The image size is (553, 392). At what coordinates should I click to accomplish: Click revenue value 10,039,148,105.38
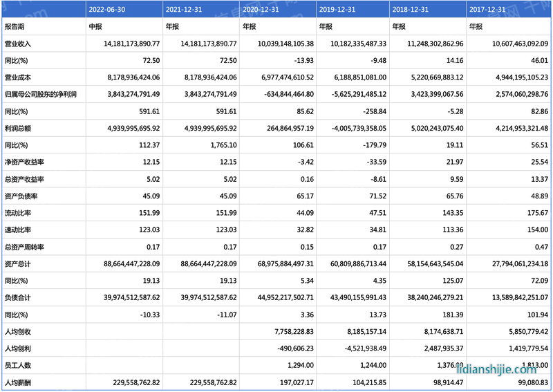285,44
